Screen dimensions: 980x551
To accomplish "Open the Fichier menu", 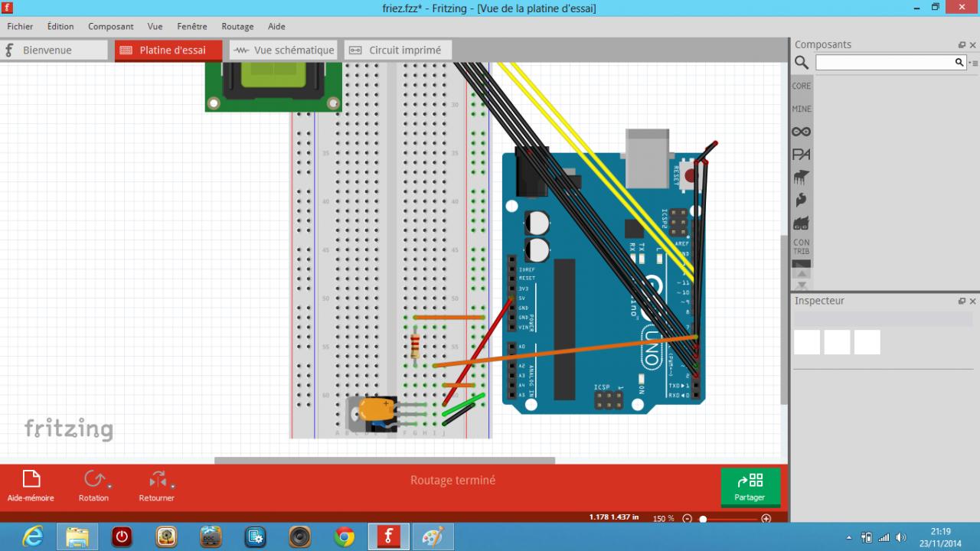I will pos(20,26).
